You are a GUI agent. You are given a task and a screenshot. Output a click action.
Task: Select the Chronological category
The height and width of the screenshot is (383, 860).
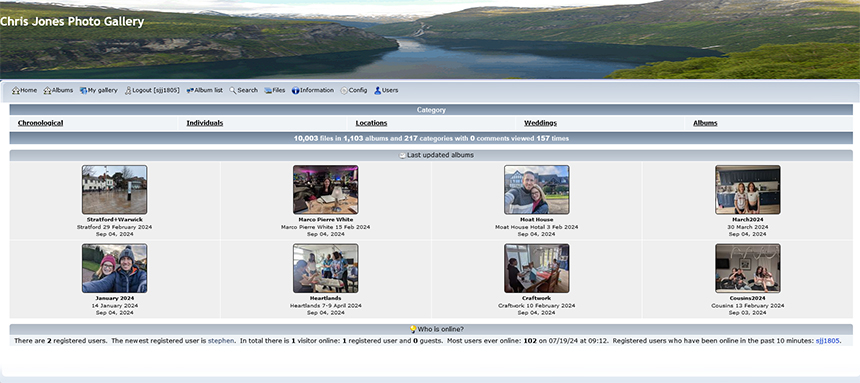[41, 123]
